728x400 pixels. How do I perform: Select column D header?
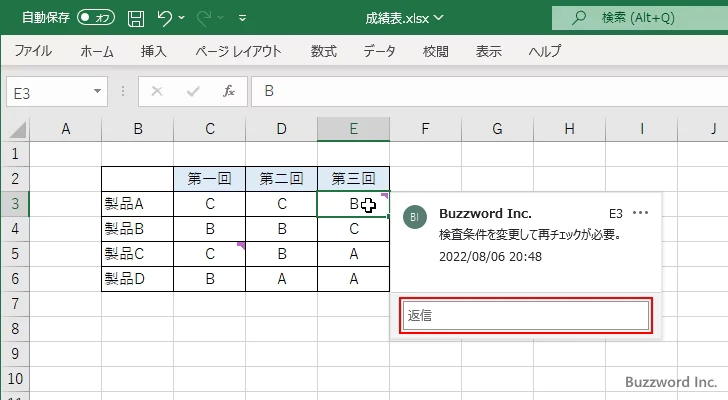coord(281,129)
